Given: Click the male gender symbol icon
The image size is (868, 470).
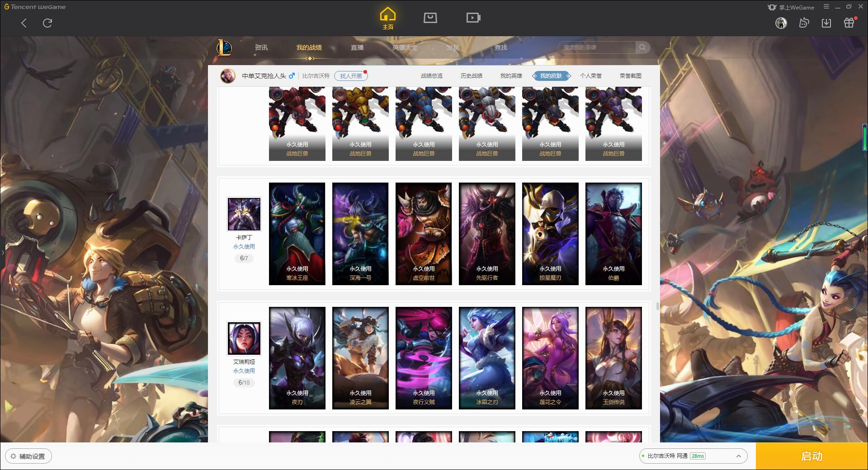Looking at the screenshot, I should 292,75.
